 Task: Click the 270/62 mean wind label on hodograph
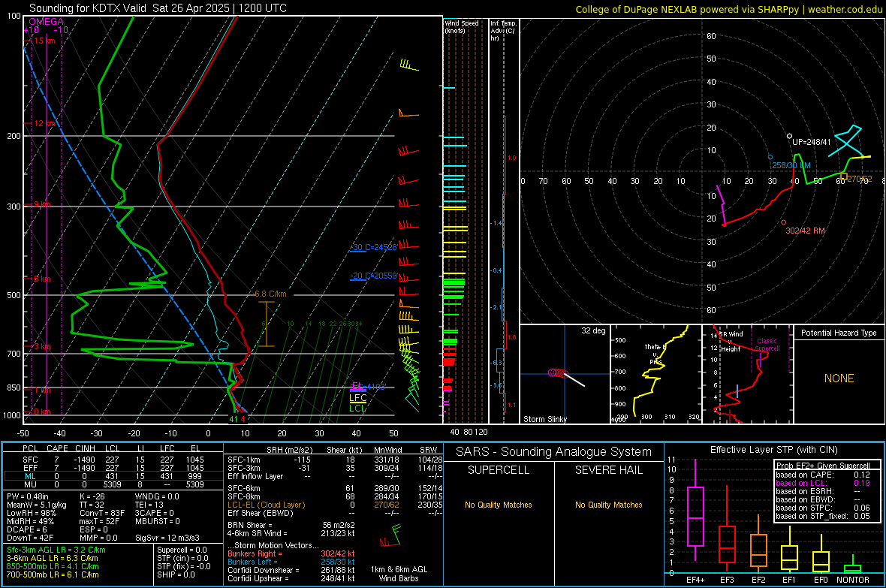tap(859, 179)
